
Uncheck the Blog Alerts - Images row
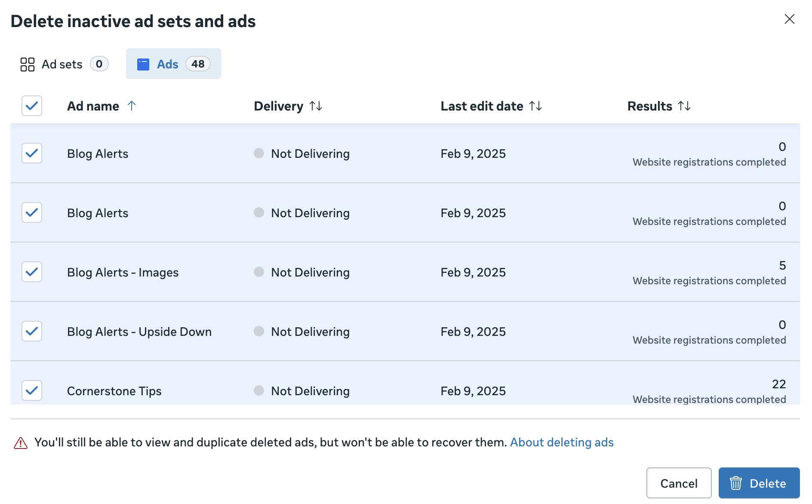pos(31,272)
